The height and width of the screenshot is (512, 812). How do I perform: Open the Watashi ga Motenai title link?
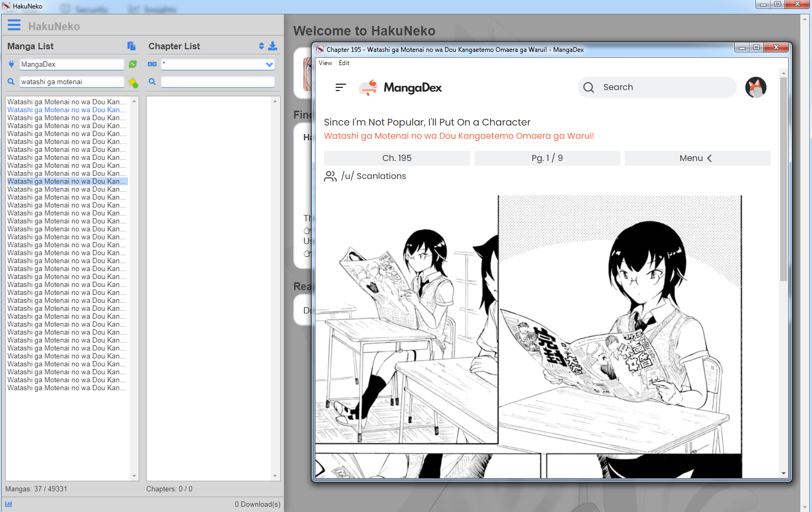(459, 136)
